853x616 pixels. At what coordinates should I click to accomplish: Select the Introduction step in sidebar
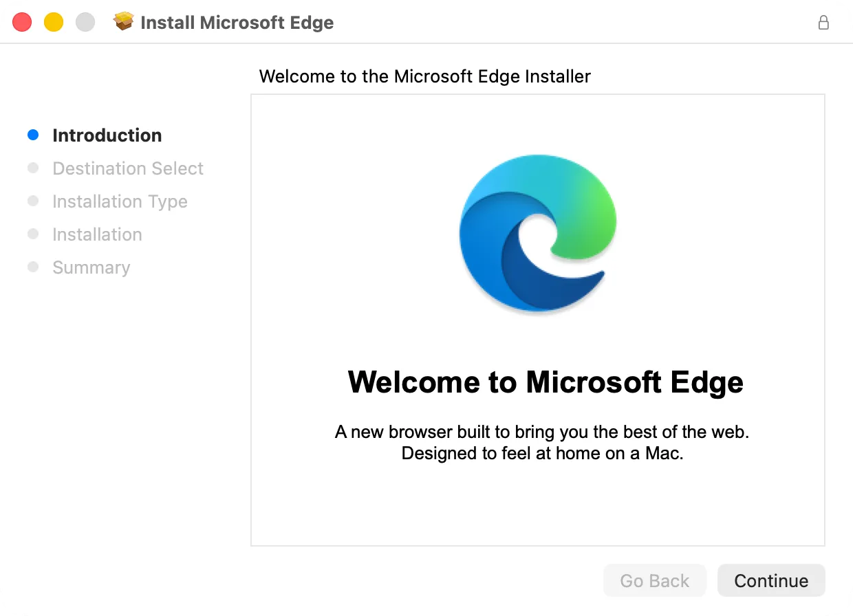(x=107, y=135)
